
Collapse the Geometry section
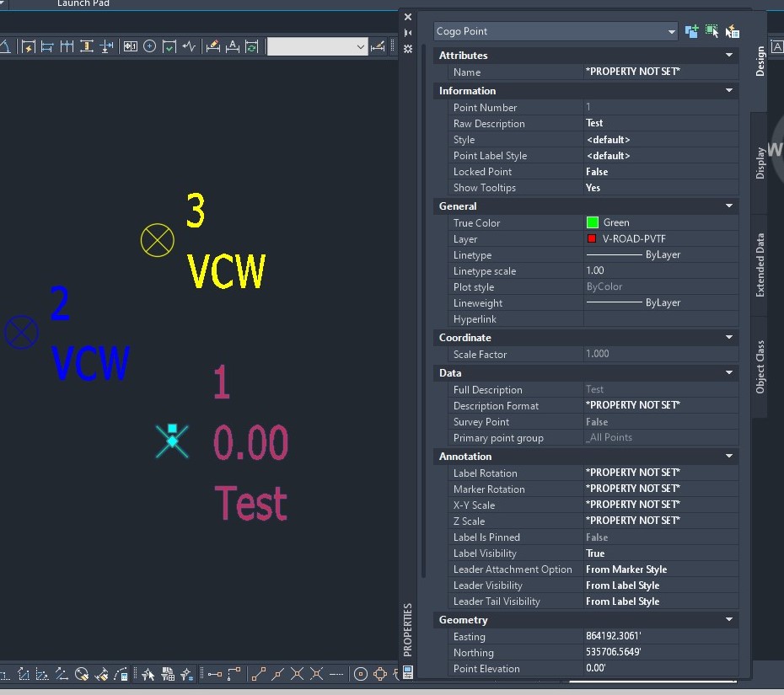(730, 619)
